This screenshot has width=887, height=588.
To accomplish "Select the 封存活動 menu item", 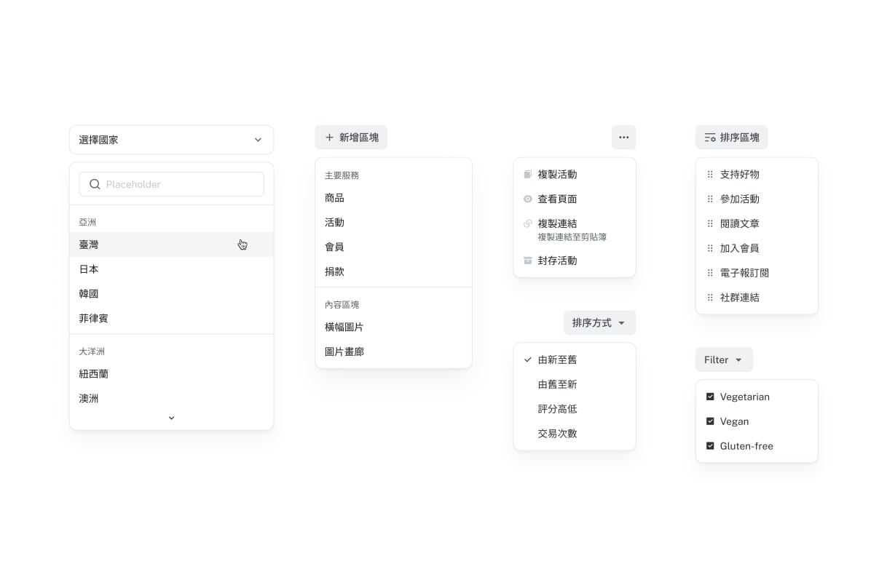I will pyautogui.click(x=575, y=261).
